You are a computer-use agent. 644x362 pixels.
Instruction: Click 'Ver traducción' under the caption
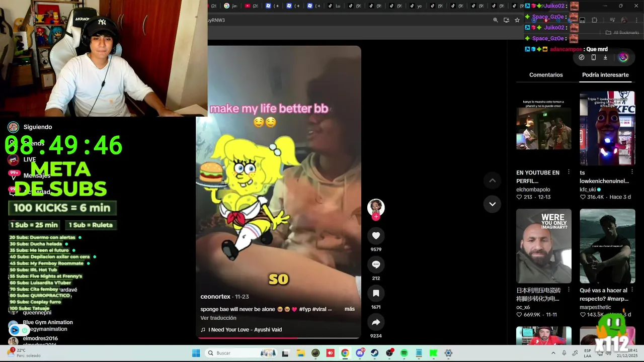coord(218,318)
